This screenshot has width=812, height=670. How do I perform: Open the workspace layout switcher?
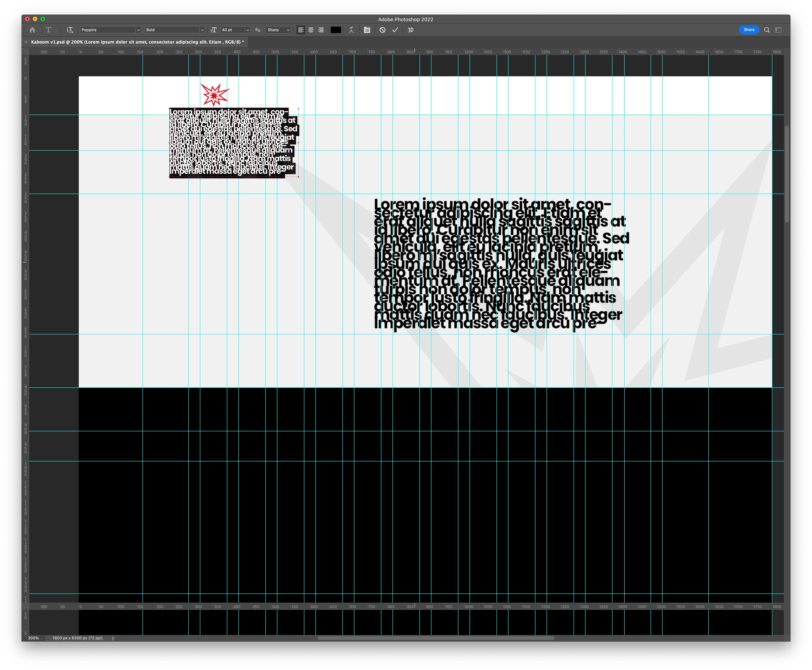(779, 30)
